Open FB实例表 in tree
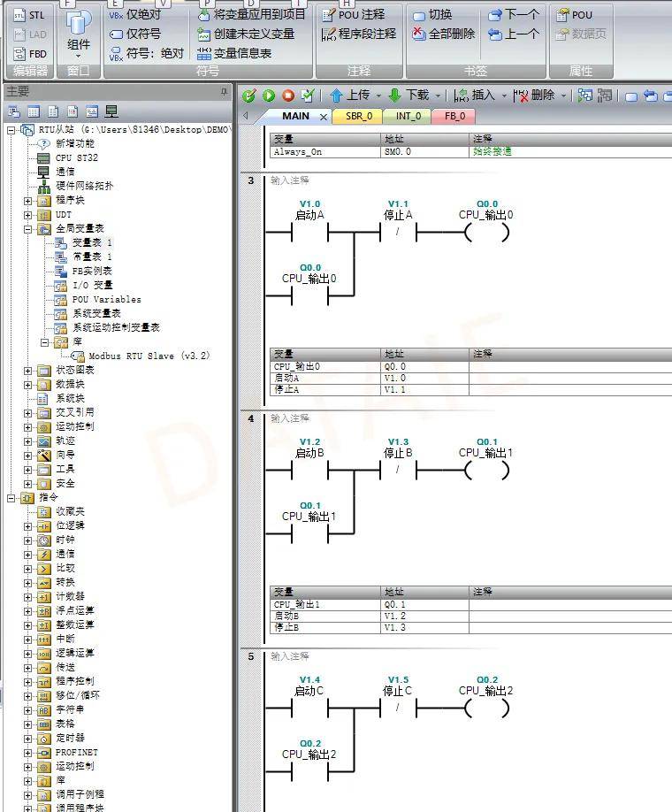The height and width of the screenshot is (812, 672). tap(92, 271)
